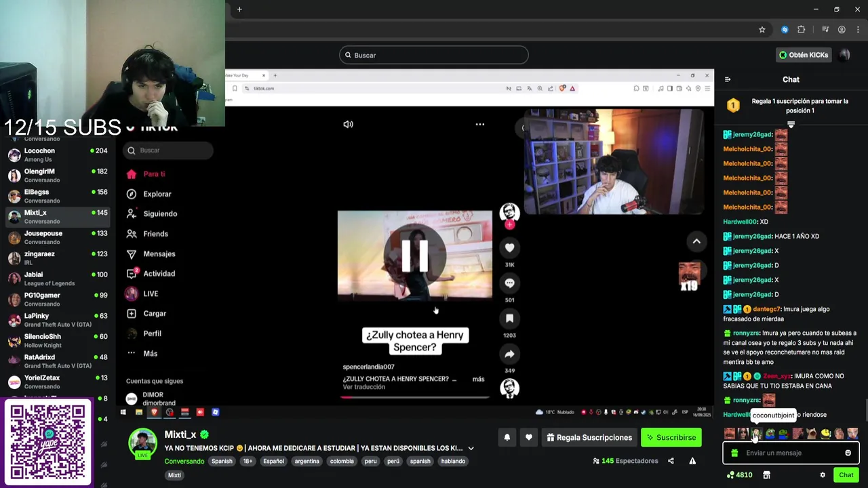Open chat settings gear icon
This screenshot has height=488, width=868.
pos(823,475)
